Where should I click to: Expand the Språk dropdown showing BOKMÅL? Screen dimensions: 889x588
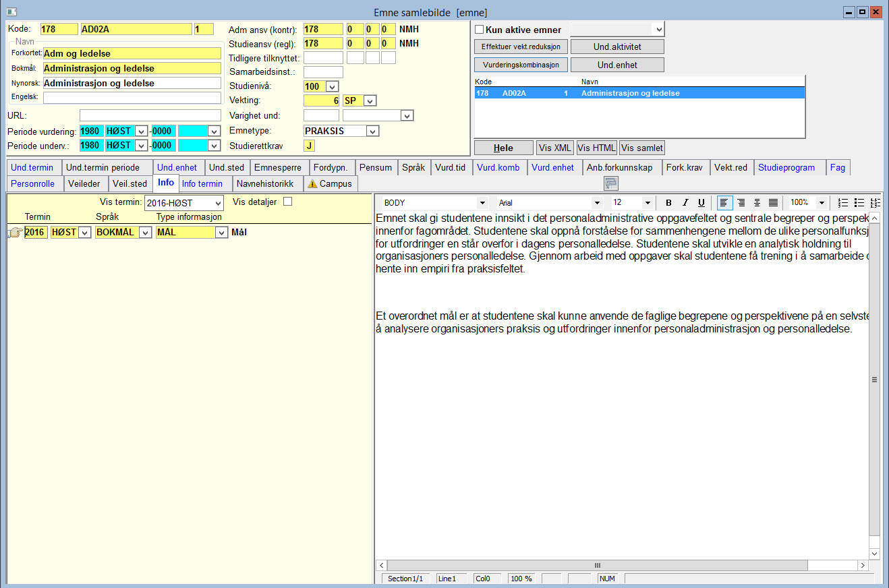coord(145,233)
